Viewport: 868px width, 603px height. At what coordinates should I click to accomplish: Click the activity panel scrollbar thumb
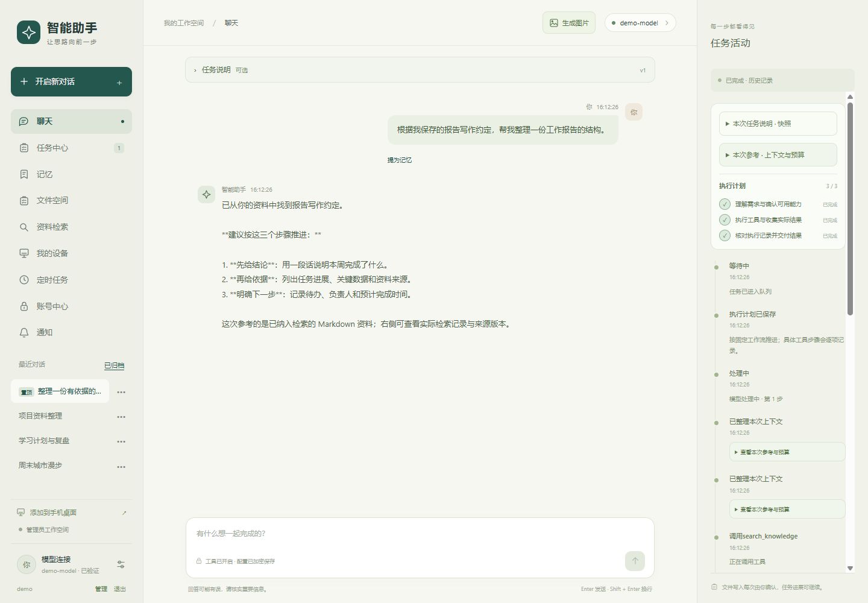point(850,209)
